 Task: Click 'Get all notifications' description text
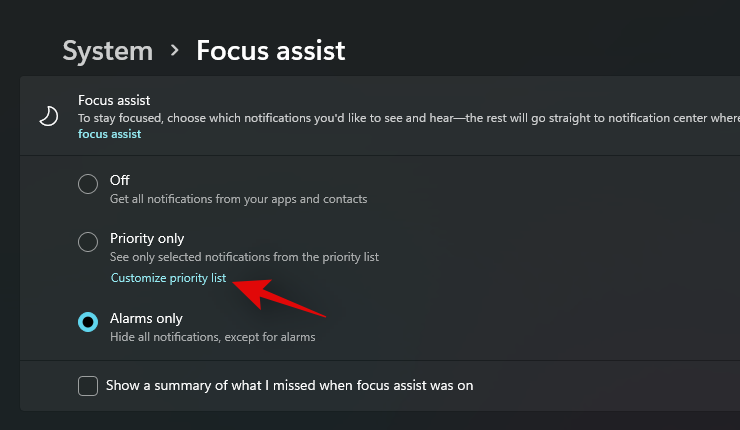click(238, 199)
